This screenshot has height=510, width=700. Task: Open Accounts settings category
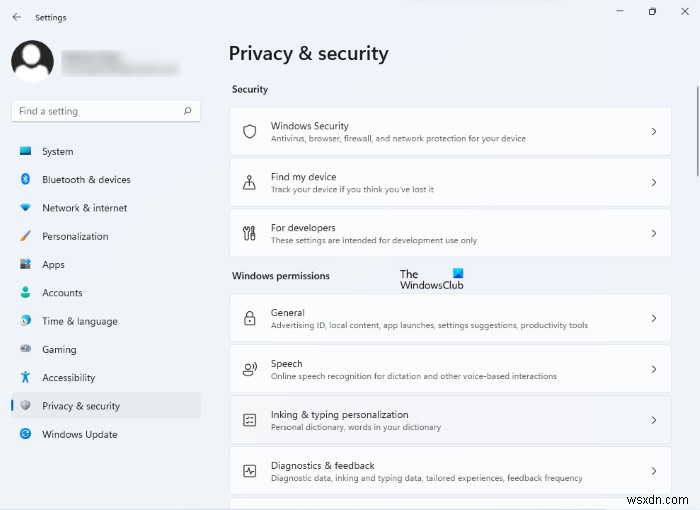point(62,293)
